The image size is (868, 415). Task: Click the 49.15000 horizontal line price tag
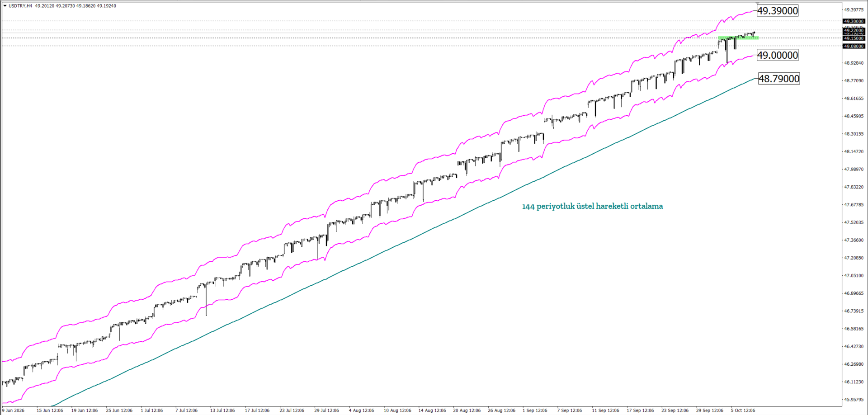pos(854,38)
